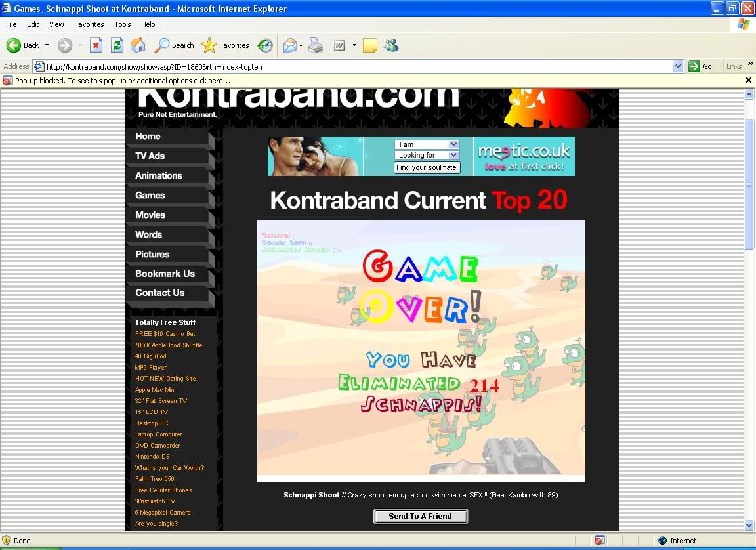The width and height of the screenshot is (756, 550).
Task: Click the scrollbar up arrow
Action: click(x=749, y=95)
